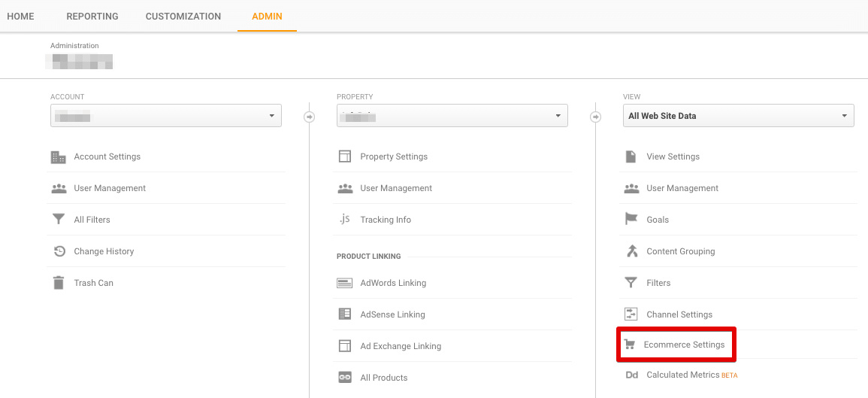Open All Products link
The height and width of the screenshot is (398, 868).
[x=383, y=378]
